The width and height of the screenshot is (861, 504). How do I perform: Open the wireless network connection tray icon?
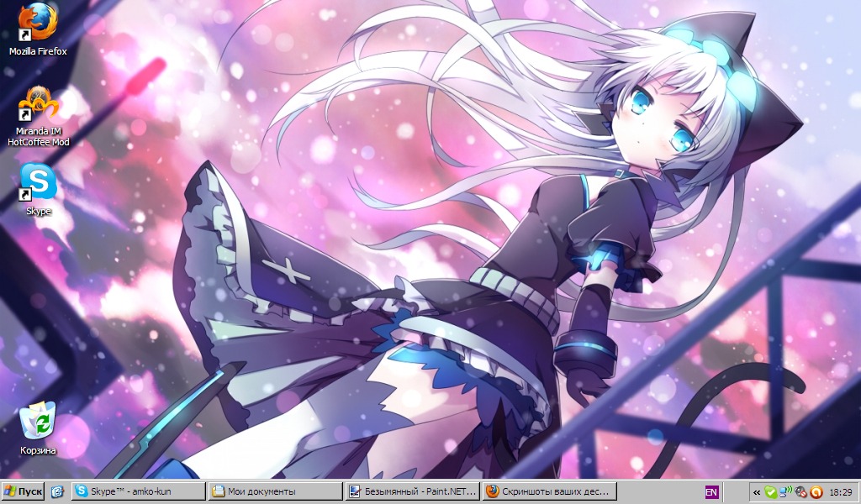(x=785, y=491)
